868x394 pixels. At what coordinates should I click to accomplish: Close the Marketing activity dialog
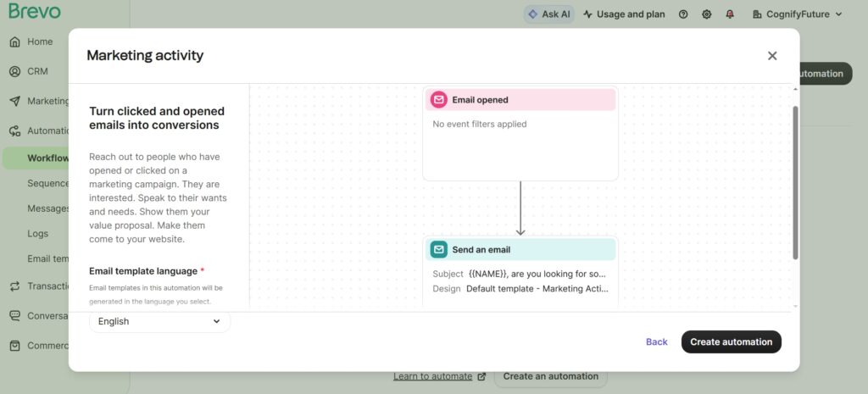coord(771,56)
